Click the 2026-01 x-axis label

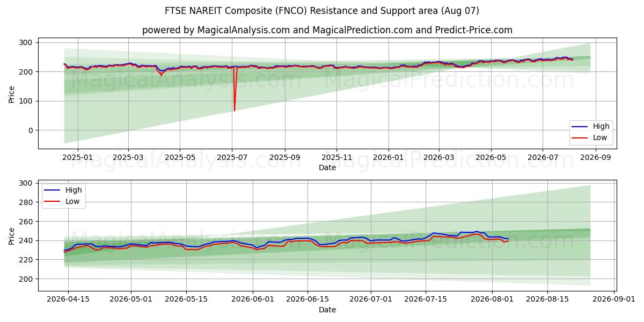coord(389,158)
